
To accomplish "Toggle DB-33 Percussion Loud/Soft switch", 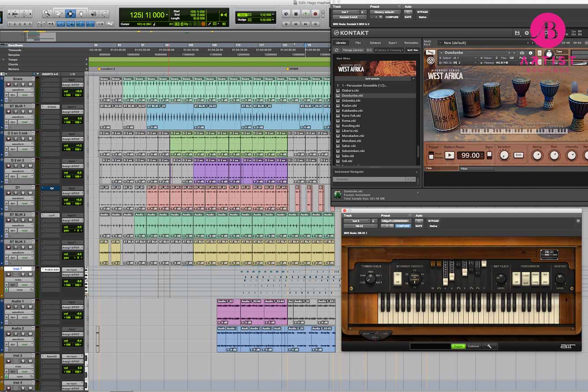I will coord(525,278).
